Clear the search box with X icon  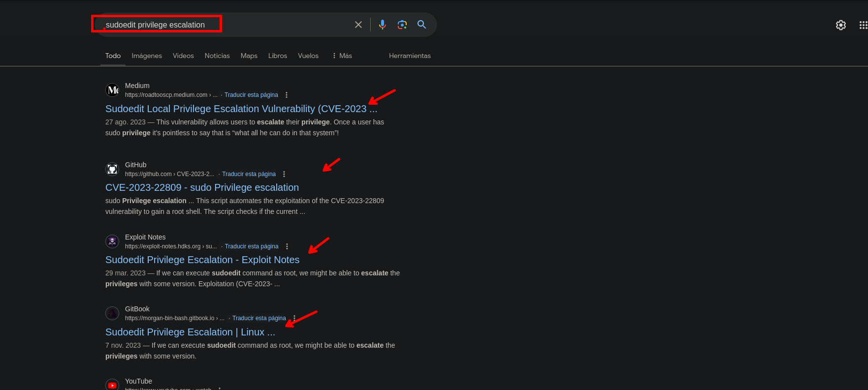point(358,25)
